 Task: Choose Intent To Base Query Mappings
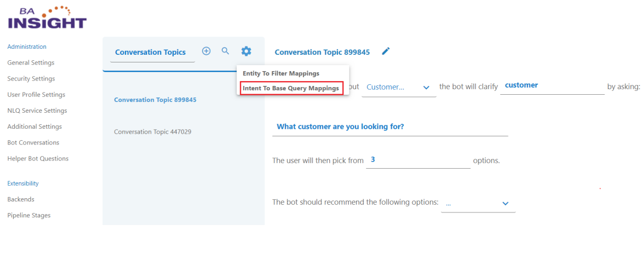(291, 88)
